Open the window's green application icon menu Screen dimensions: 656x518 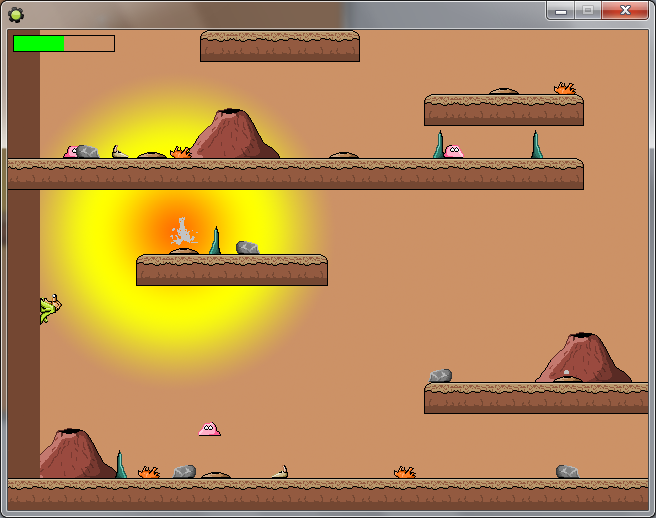16,13
